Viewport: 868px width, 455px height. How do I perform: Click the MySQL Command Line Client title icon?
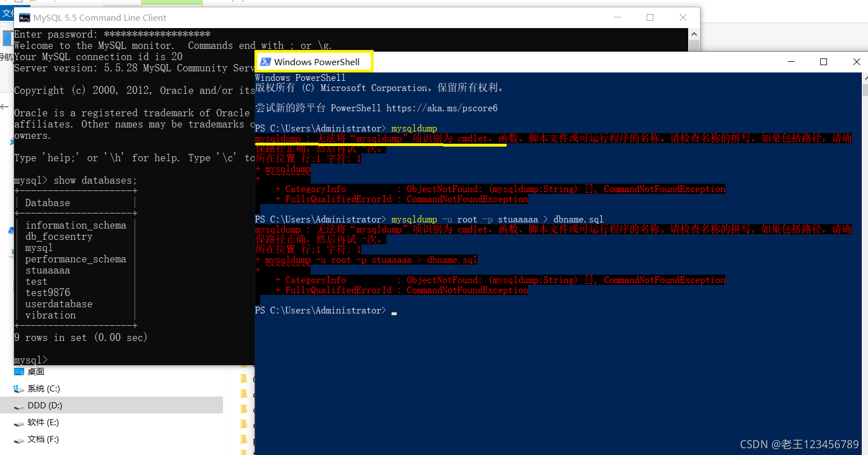coord(24,18)
